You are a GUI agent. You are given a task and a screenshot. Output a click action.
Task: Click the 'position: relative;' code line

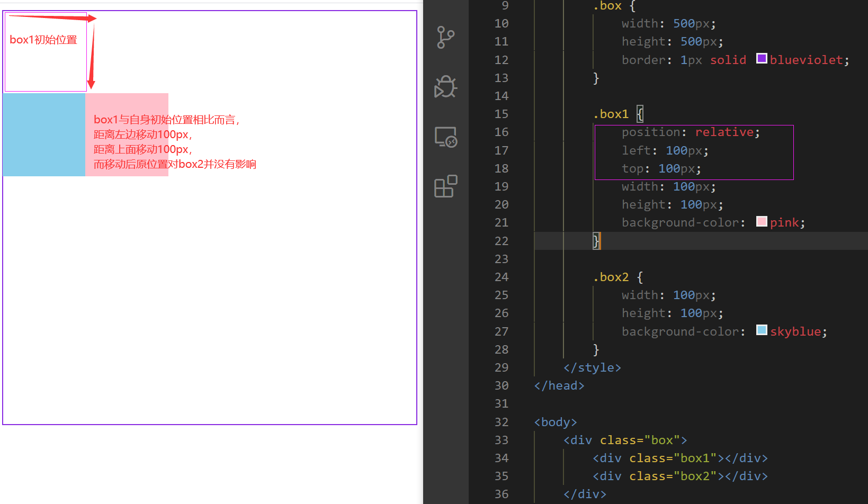tap(691, 132)
